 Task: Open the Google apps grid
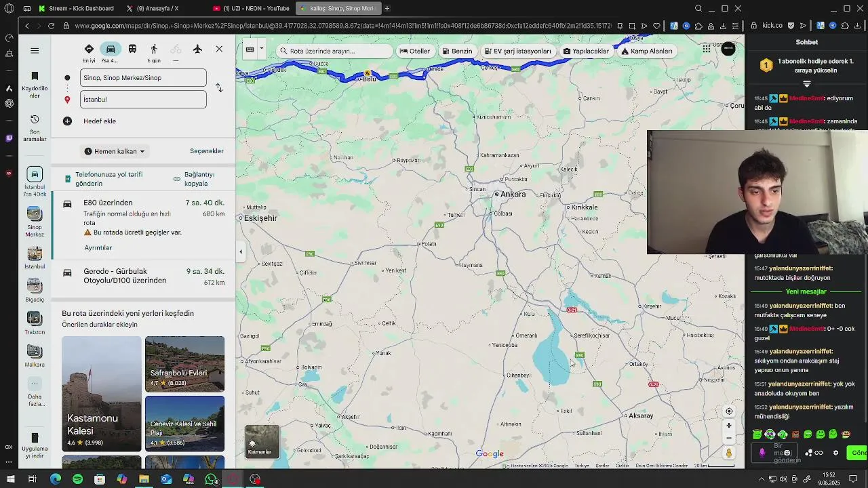pos(707,49)
